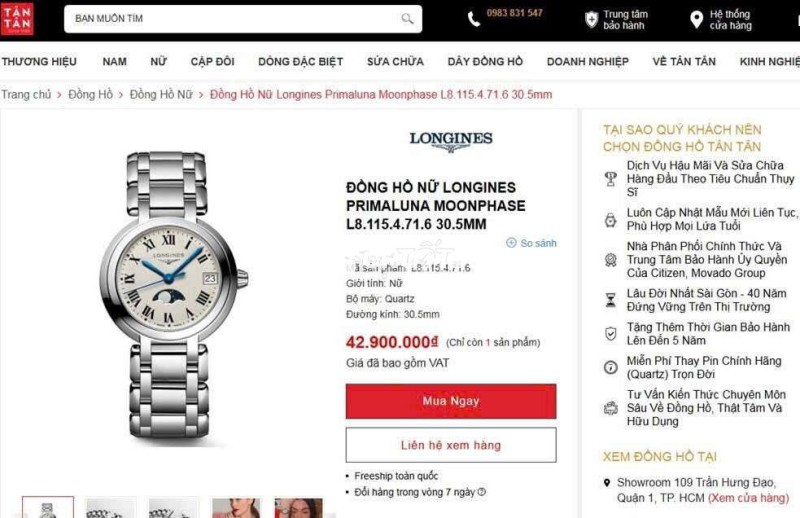
Task: Go to Đồng Hồ Nữ breadcrumb
Action: [x=161, y=94]
